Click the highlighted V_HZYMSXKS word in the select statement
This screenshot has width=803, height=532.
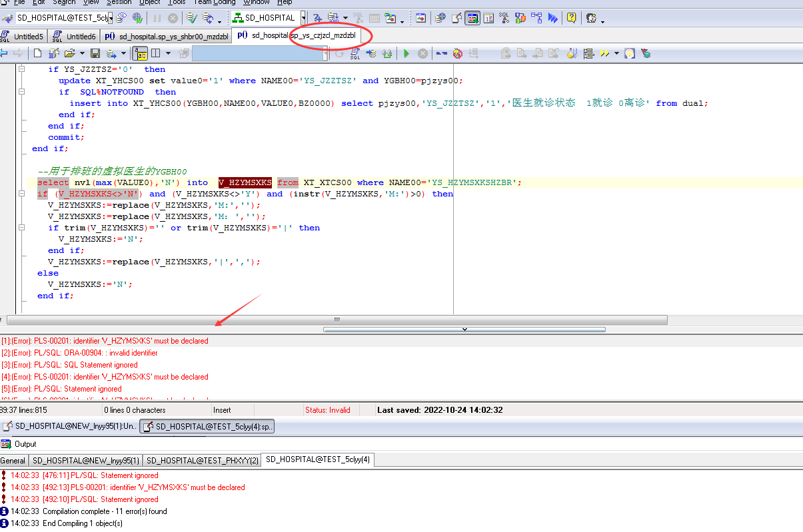pos(245,182)
